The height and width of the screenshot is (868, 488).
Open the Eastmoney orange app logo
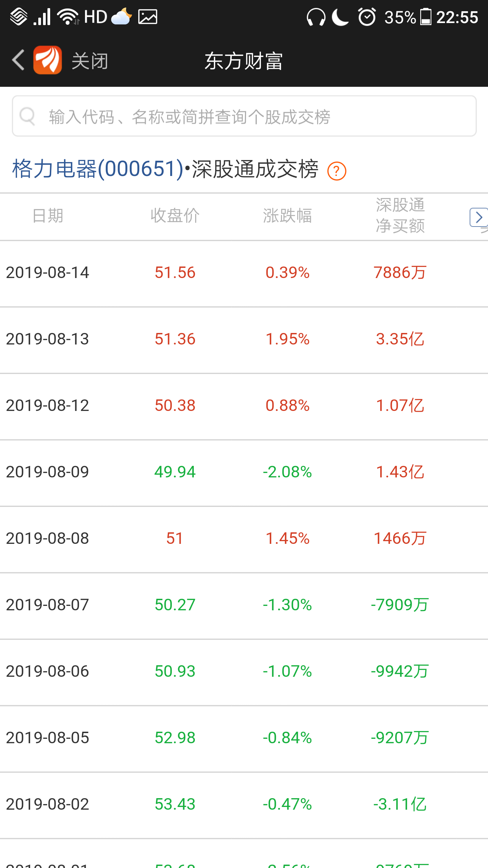pos(47,60)
